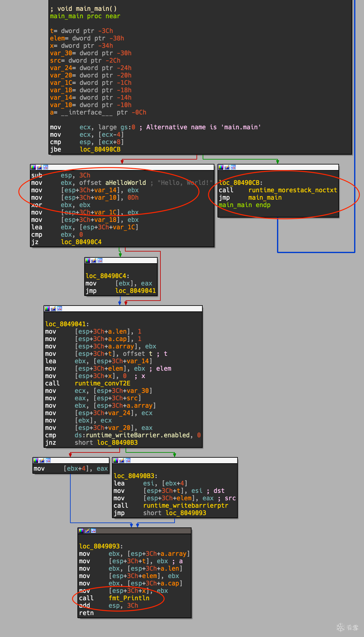Click the 'lea esi, [ebx+4]' instruction
This screenshot has width=364, height=637.
pyautogui.click(x=151, y=483)
